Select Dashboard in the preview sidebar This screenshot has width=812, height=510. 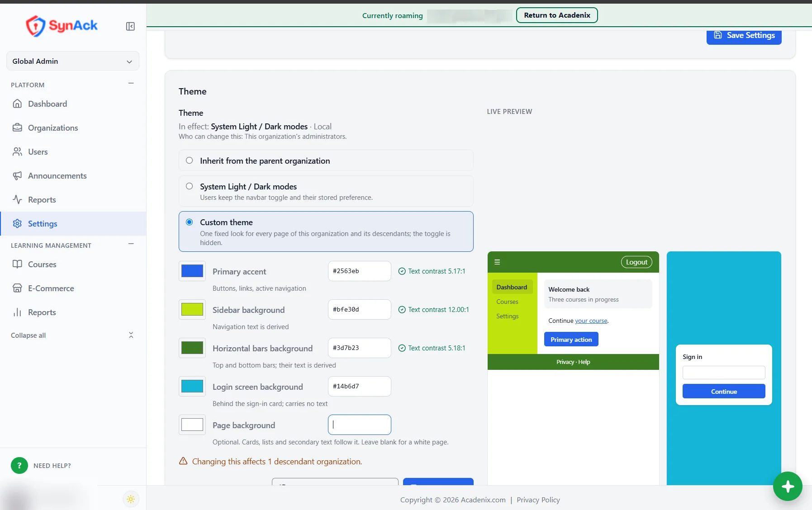pos(512,287)
